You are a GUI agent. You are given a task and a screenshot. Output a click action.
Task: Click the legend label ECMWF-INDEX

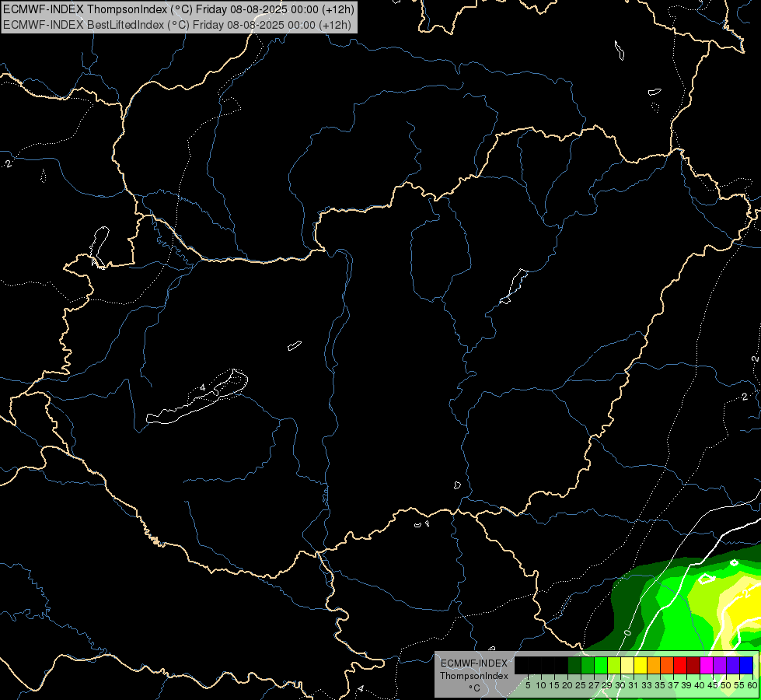point(474,663)
